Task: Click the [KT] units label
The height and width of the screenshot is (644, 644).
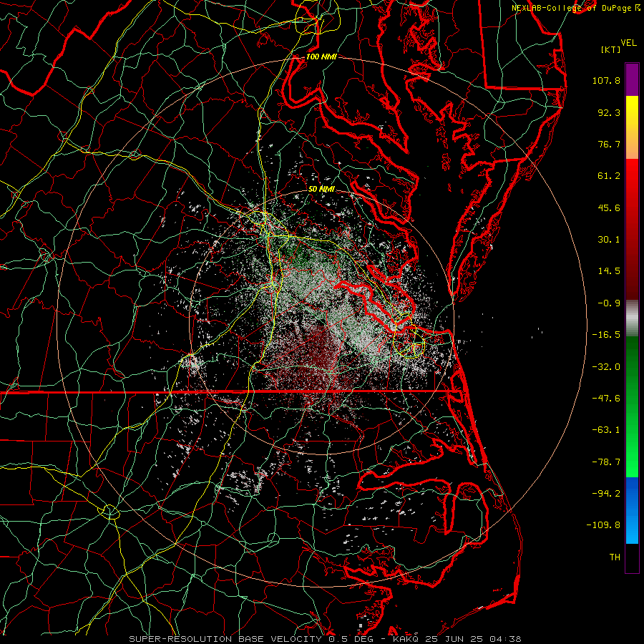Action: tap(611, 49)
